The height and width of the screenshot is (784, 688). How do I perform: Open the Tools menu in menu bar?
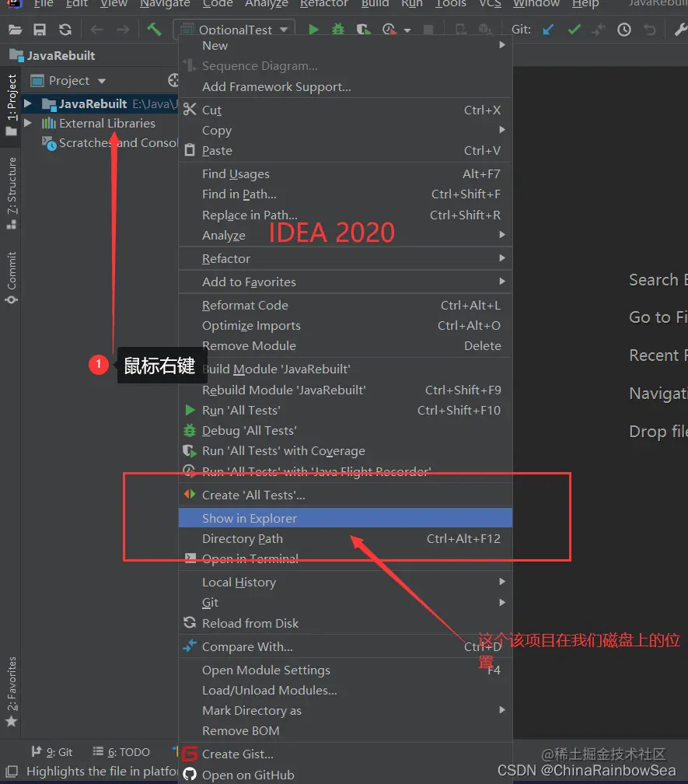[x=451, y=4]
